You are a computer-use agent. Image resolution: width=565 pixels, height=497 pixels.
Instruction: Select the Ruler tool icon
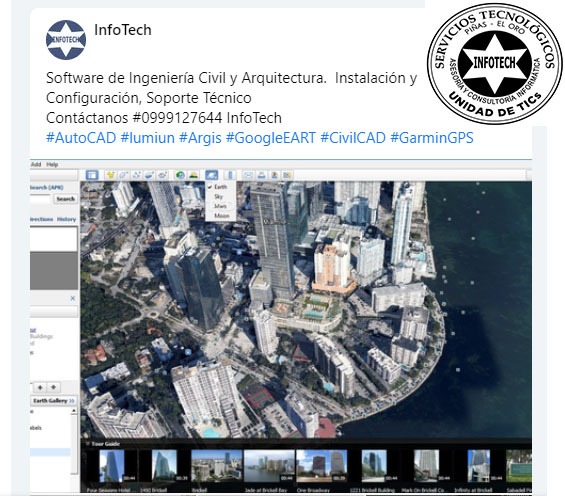tap(230, 175)
